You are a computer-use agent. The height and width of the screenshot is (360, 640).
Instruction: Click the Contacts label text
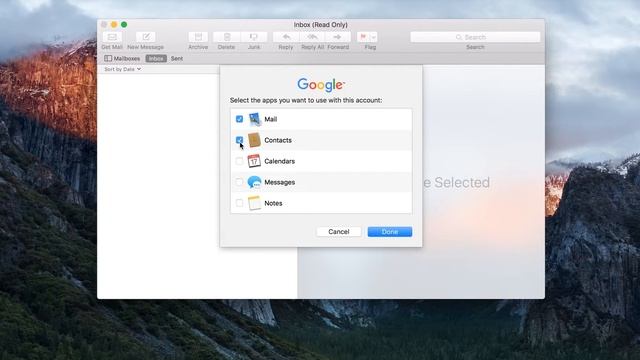(278, 140)
